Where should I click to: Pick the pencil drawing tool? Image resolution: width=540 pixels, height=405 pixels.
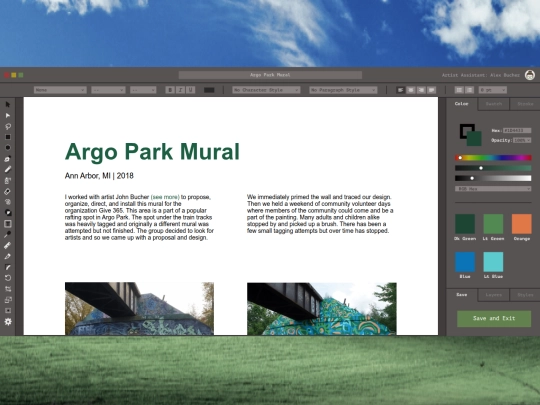[x=8, y=169]
